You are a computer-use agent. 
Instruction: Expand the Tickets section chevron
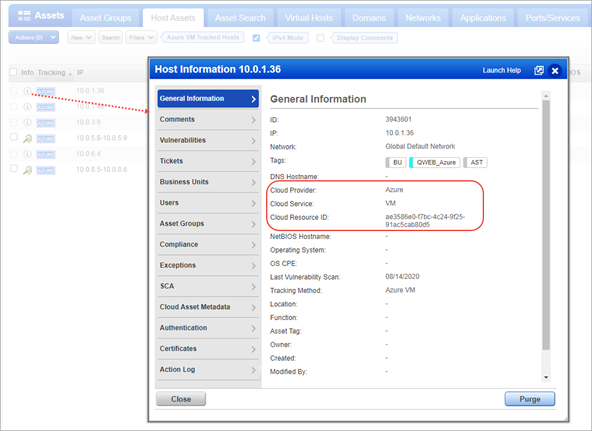click(x=253, y=162)
